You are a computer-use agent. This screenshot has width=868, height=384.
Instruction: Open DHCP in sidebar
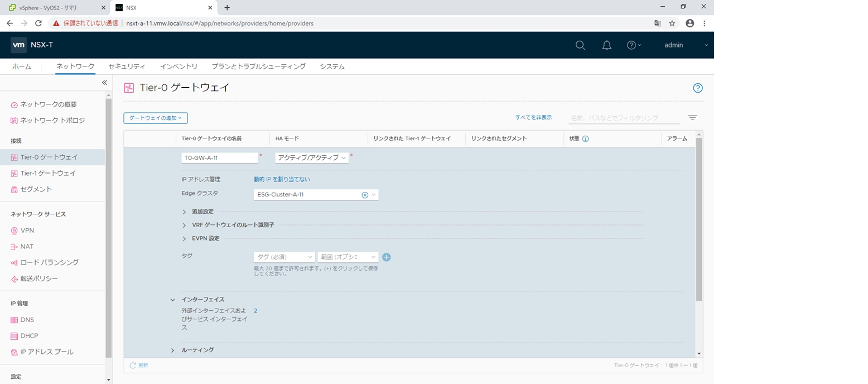[x=29, y=336]
